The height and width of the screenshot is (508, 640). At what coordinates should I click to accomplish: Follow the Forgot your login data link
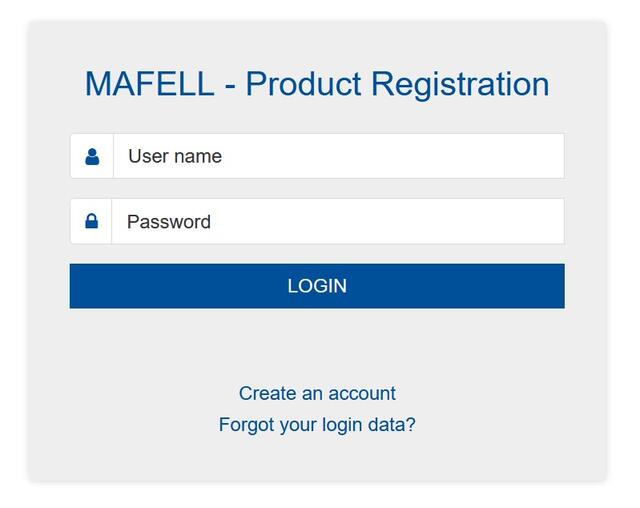[317, 424]
